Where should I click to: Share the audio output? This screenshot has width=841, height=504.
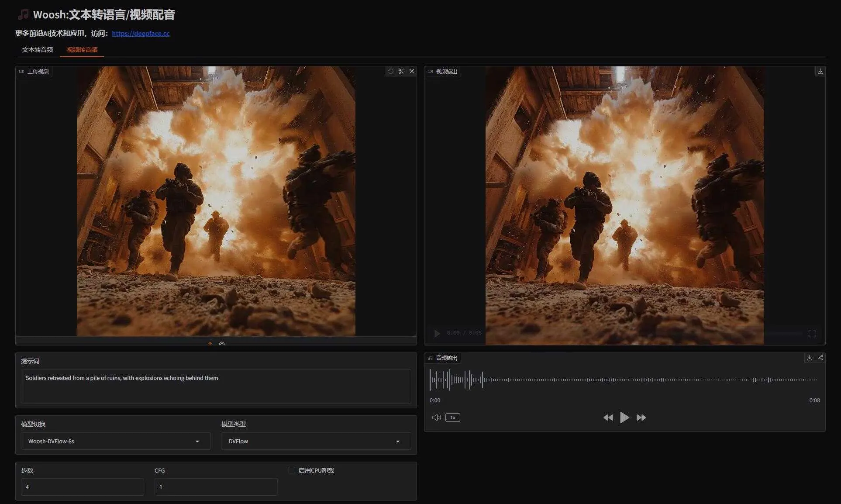pos(820,358)
